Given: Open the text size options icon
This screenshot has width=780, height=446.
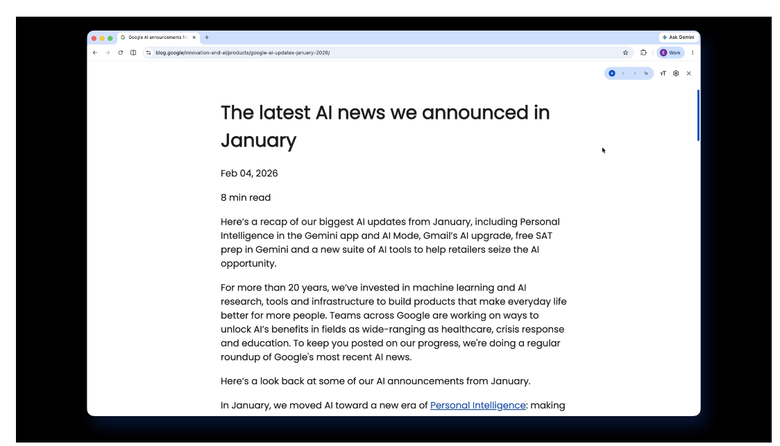Looking at the screenshot, I should pyautogui.click(x=663, y=74).
